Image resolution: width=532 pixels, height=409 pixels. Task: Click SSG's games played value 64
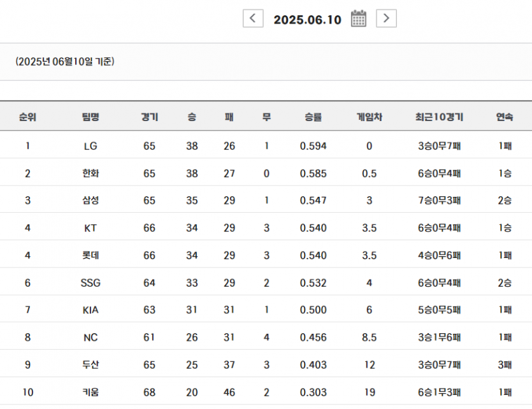[x=149, y=283]
